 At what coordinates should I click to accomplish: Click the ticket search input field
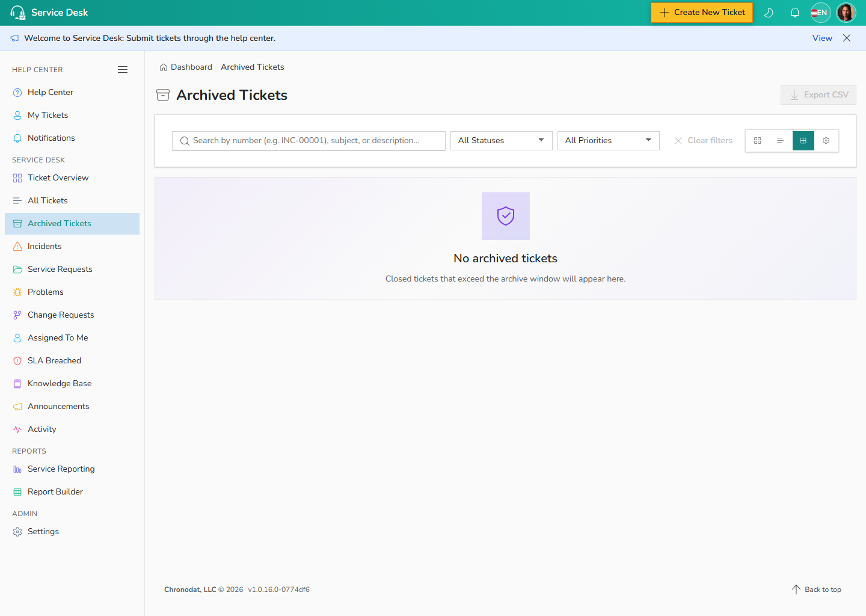[x=309, y=141]
